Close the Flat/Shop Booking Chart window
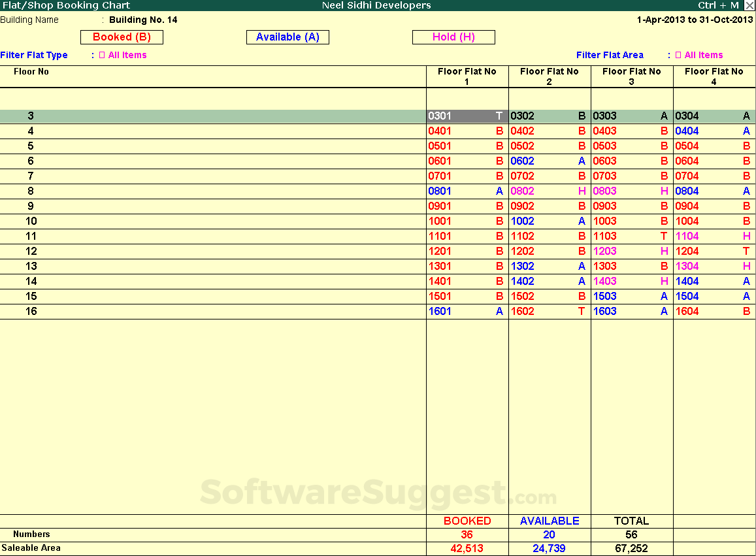Screen dimensions: 756x556 pos(749,5)
